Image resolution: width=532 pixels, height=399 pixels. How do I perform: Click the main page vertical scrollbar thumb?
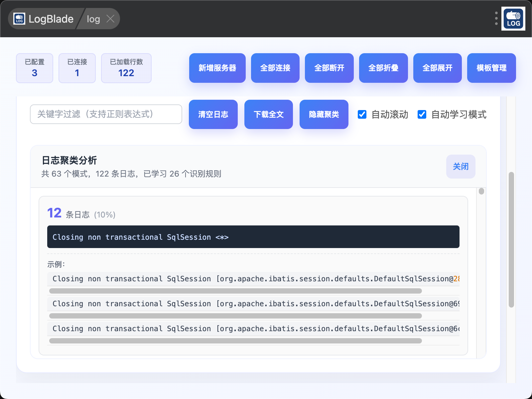(x=511, y=239)
